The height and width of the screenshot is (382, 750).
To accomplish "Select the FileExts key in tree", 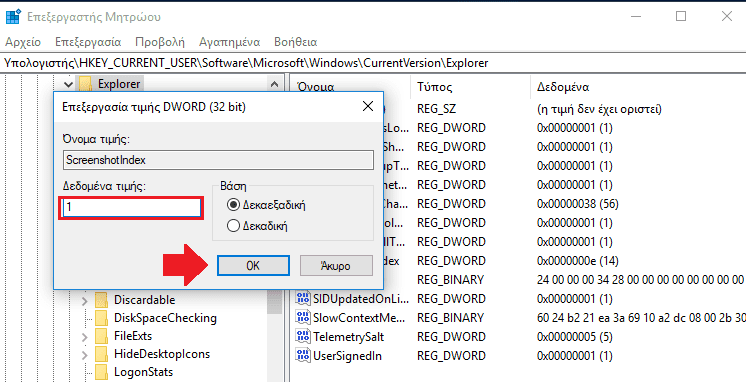I will 132,336.
